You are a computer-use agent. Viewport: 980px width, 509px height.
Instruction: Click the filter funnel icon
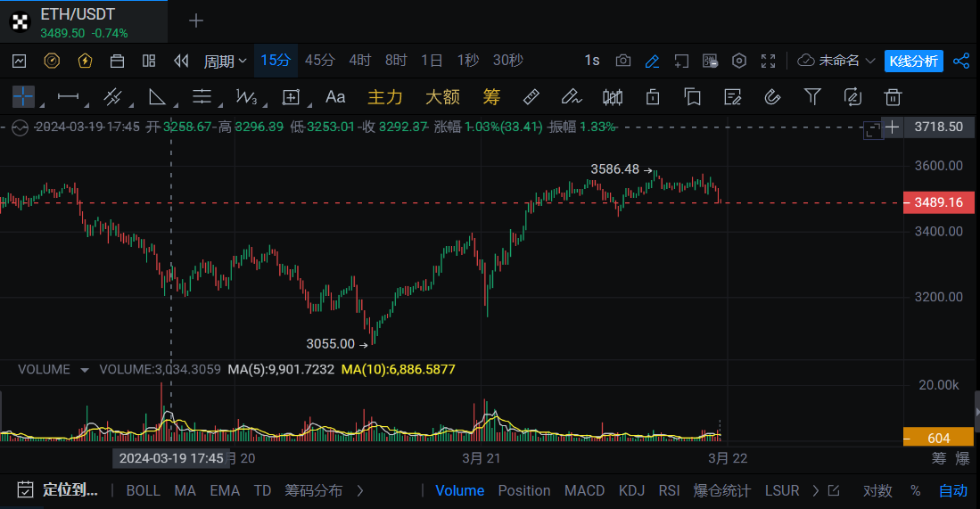pos(812,96)
